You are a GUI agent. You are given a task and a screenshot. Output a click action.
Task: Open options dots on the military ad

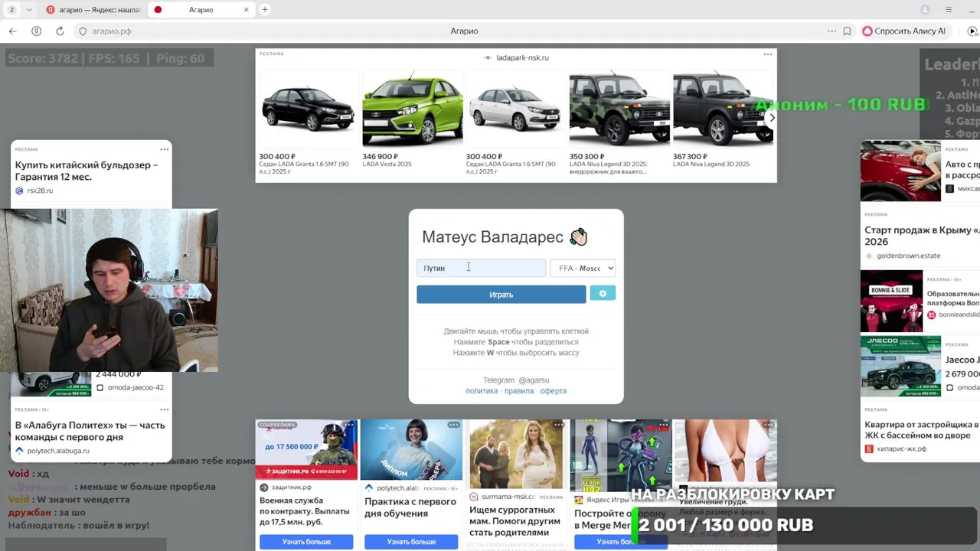(x=349, y=425)
